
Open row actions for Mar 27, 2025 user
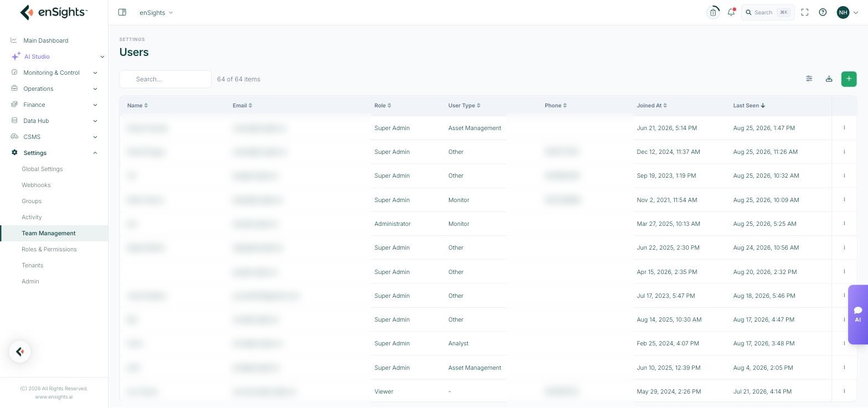click(844, 224)
